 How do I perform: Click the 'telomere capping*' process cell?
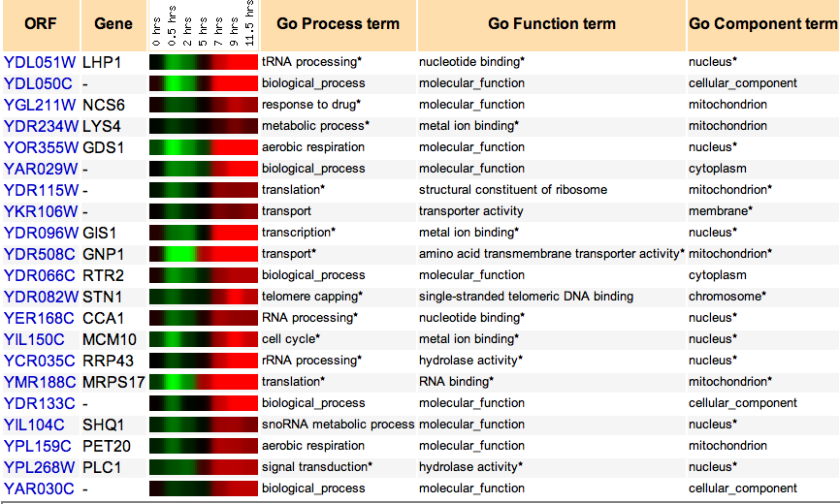[312, 297]
